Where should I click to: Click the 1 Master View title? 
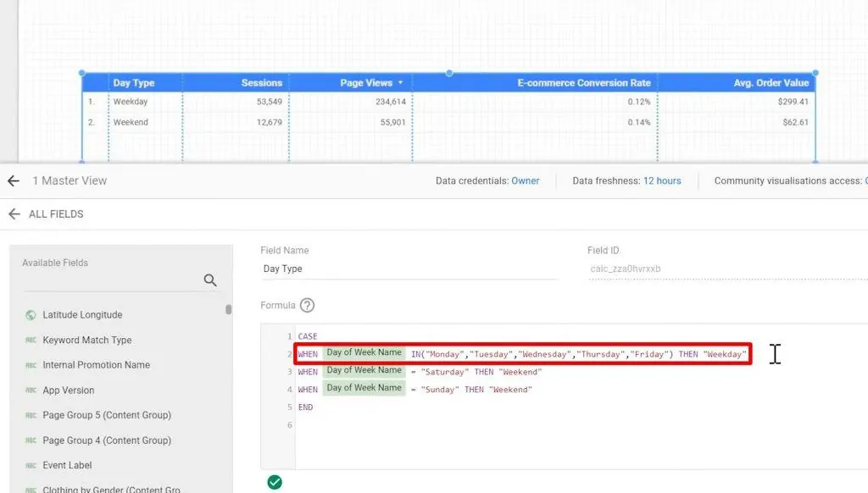70,180
